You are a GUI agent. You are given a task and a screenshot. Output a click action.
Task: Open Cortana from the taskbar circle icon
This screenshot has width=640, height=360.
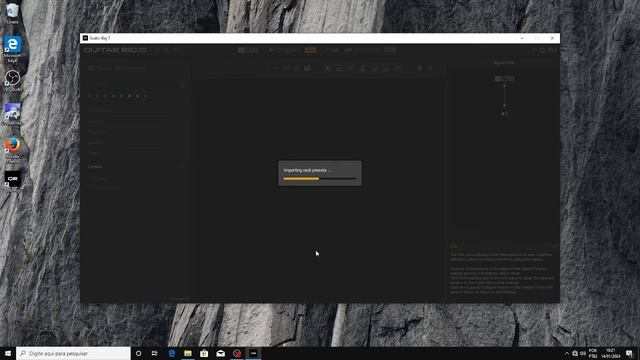[138, 353]
